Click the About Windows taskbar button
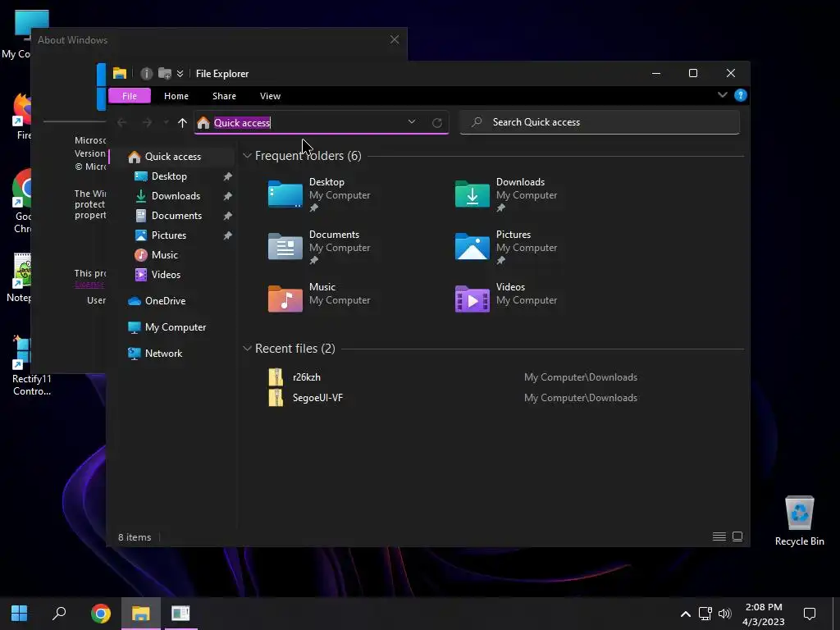Screen dimensions: 840x630 pos(180,614)
